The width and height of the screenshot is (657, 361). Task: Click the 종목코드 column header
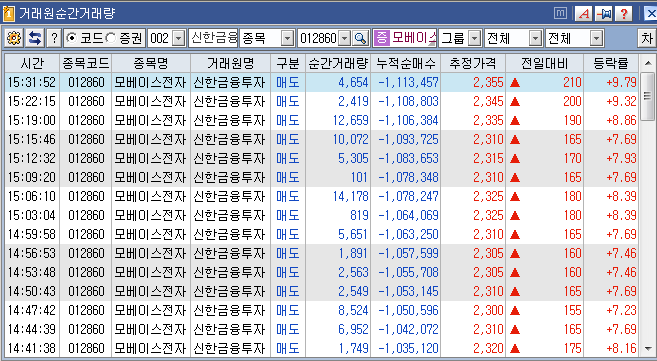click(85, 63)
